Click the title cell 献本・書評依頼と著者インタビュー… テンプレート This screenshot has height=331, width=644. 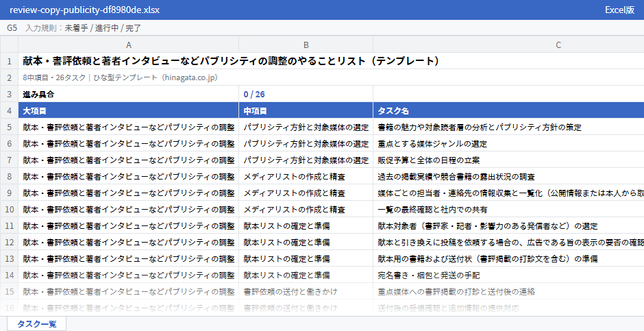(x=331, y=61)
